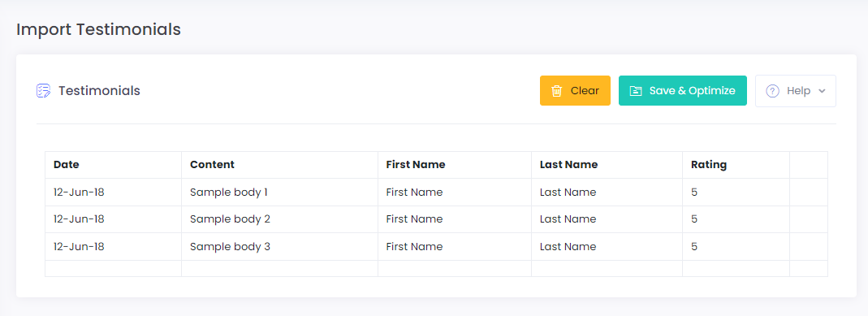Screen dimensions: 868x316
Task: Click the Testimonials checklist icon
Action: 43,91
